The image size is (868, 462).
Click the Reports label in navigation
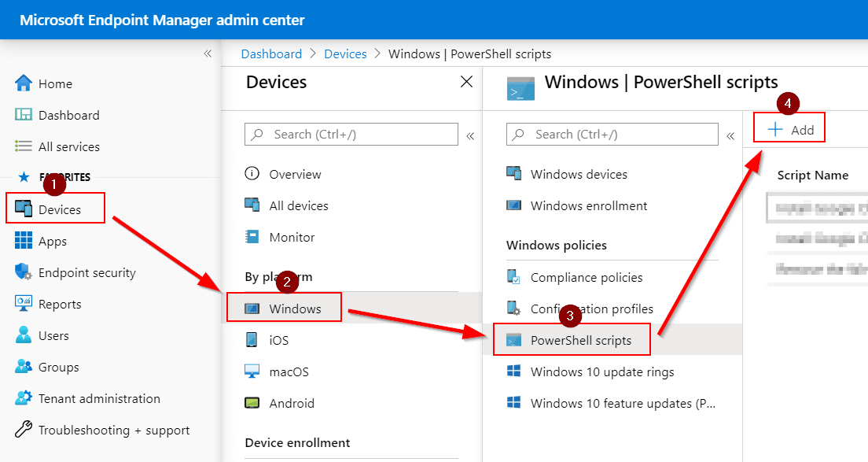(59, 304)
